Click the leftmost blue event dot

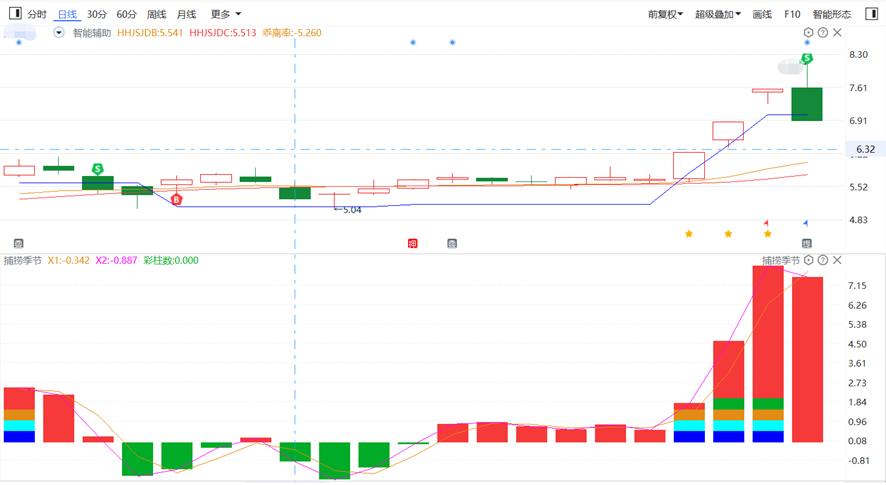point(19,42)
